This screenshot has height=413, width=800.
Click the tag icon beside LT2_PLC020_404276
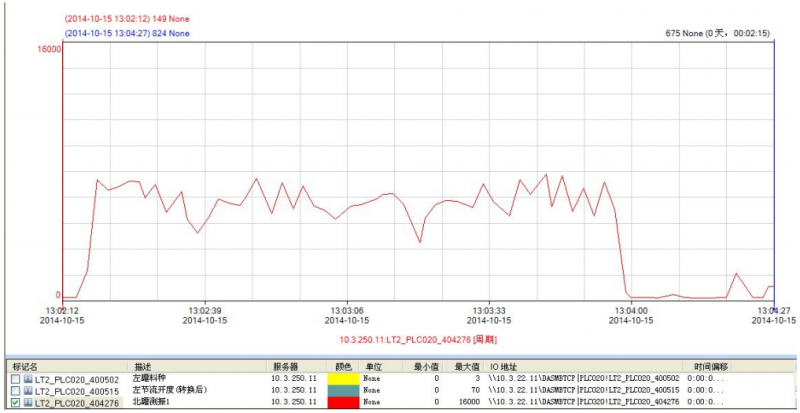click(x=28, y=402)
